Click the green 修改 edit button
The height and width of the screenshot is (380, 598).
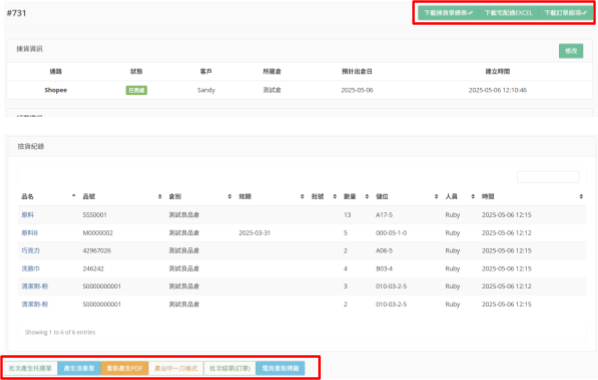tap(571, 51)
